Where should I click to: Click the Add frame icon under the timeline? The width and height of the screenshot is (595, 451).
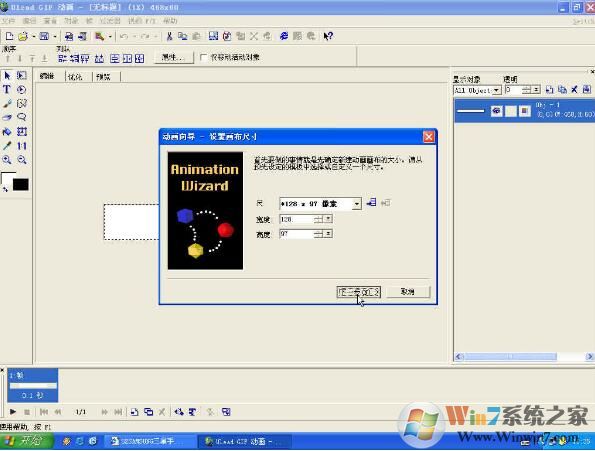[134, 412]
